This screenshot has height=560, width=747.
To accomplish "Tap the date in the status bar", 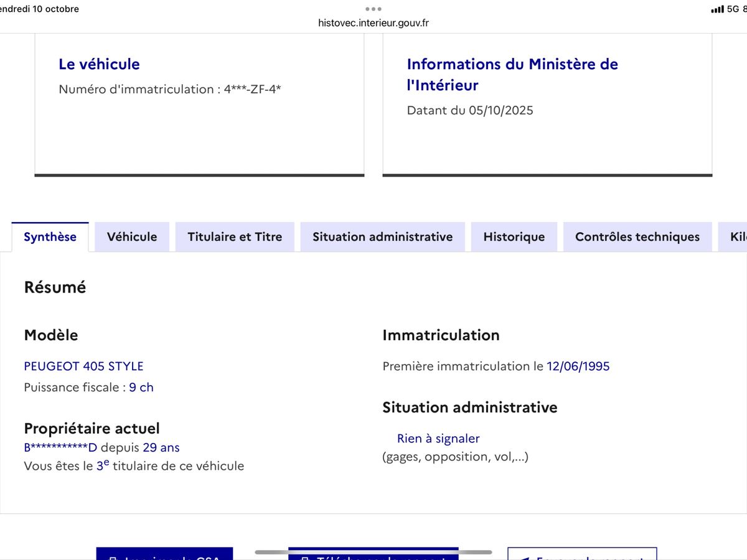I will pos(40,9).
